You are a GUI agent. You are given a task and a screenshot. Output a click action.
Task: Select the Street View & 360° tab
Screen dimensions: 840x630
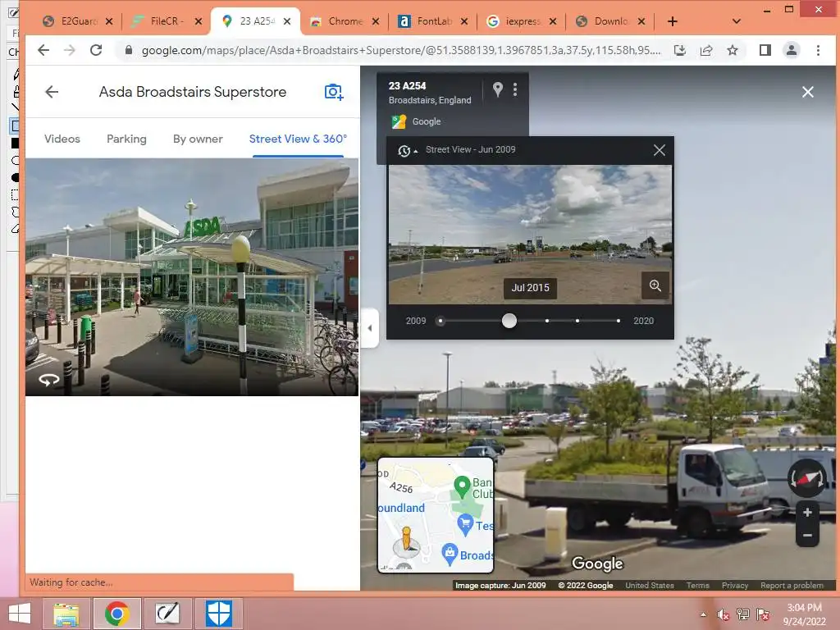click(298, 139)
